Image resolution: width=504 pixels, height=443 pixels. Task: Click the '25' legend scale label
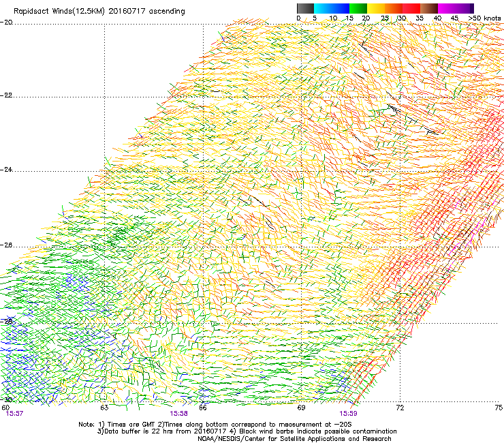point(384,18)
